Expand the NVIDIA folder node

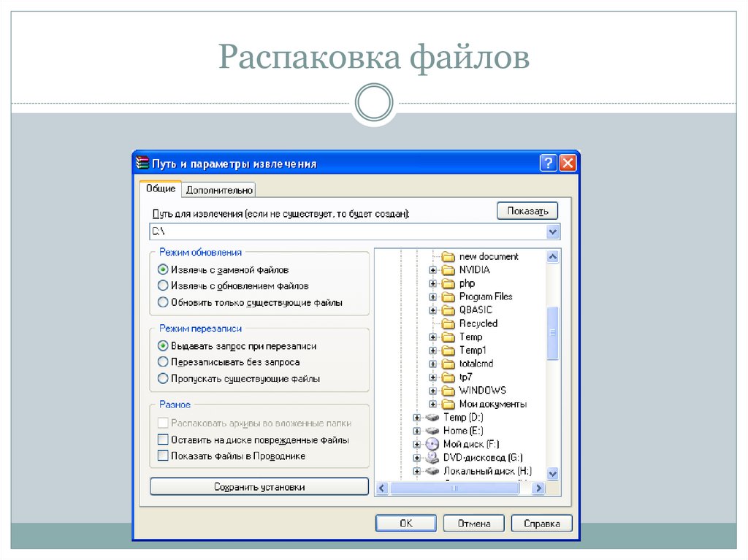(x=432, y=270)
